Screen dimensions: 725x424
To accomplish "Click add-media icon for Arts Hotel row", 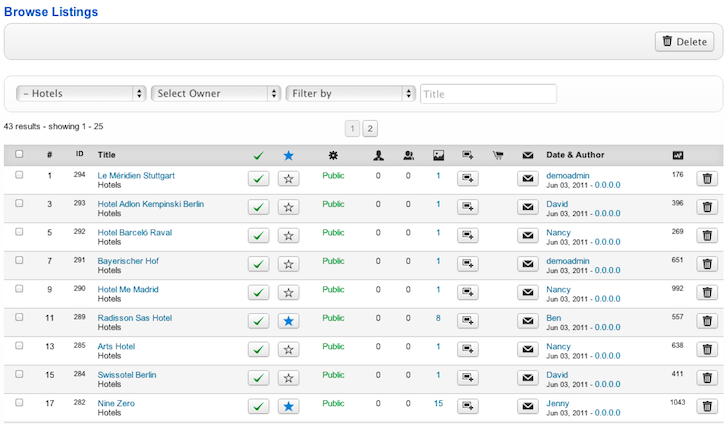I will coord(467,350).
